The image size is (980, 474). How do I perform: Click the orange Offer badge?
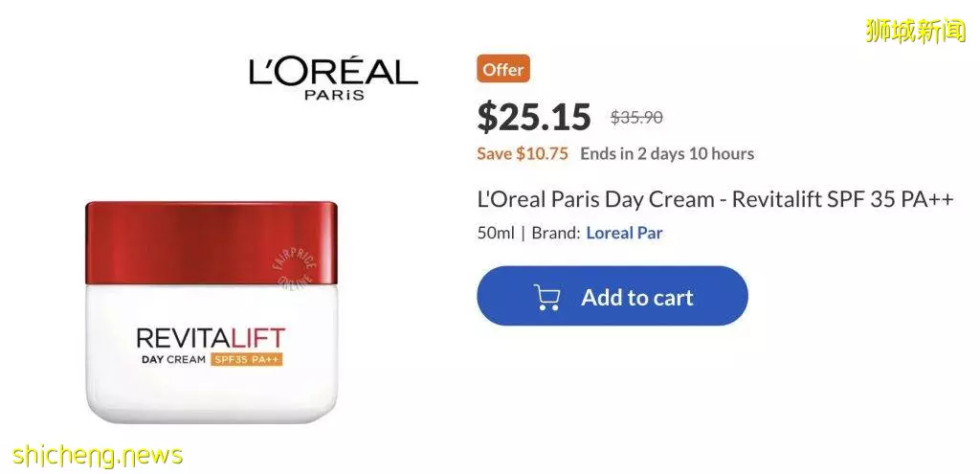click(503, 69)
